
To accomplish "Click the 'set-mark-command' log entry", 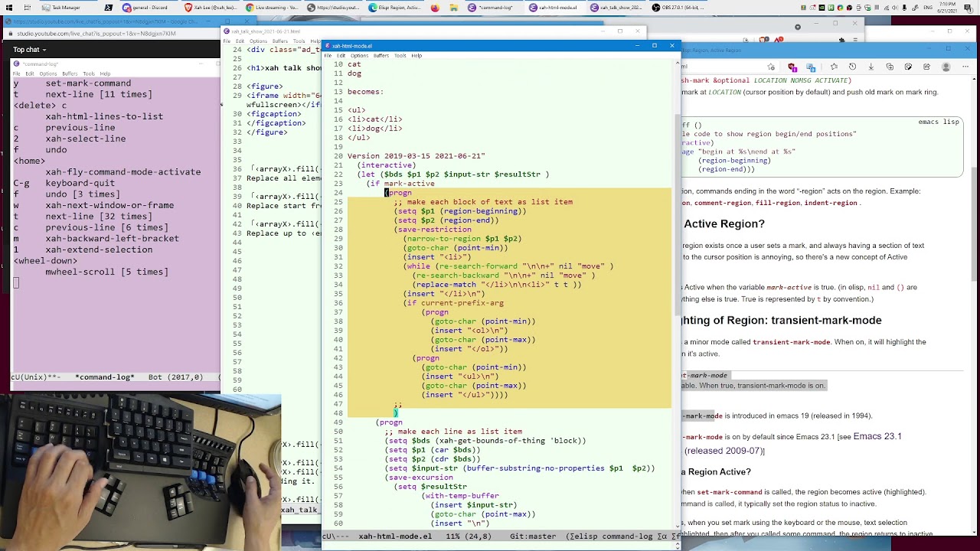I will coord(88,83).
